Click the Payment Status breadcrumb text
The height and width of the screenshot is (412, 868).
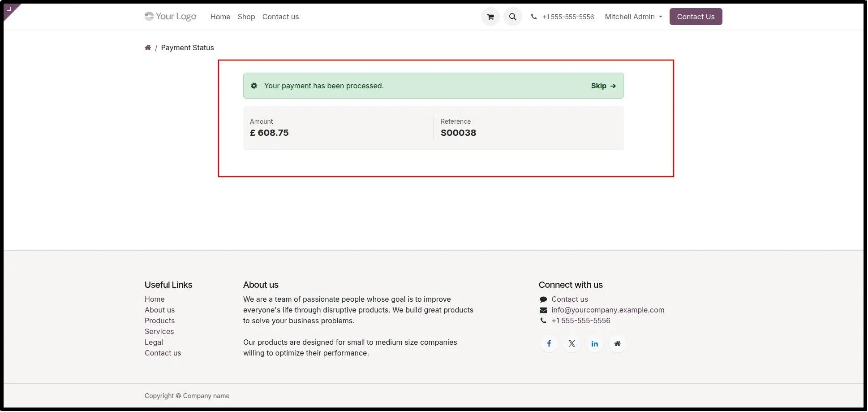click(x=187, y=48)
